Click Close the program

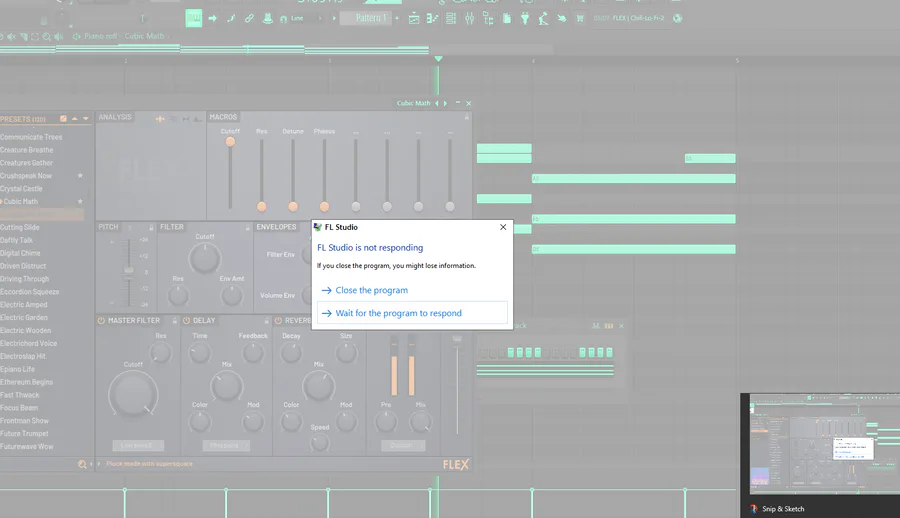pyautogui.click(x=371, y=291)
